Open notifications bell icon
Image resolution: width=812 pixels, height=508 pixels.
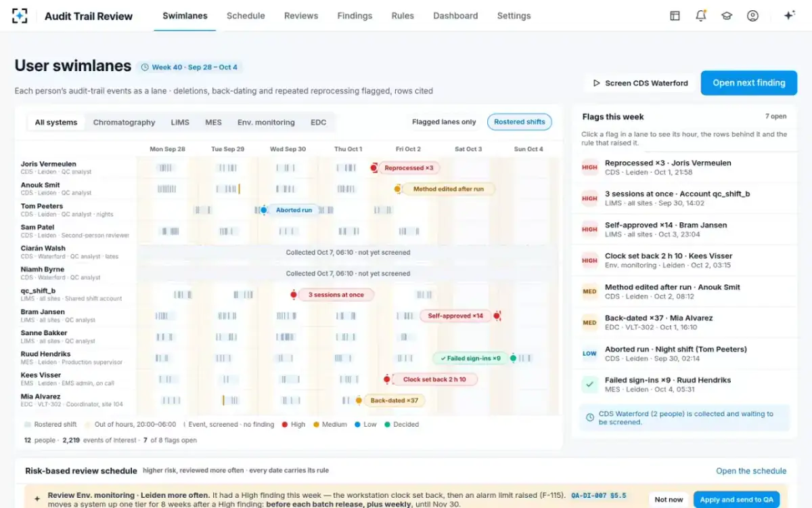[701, 16]
